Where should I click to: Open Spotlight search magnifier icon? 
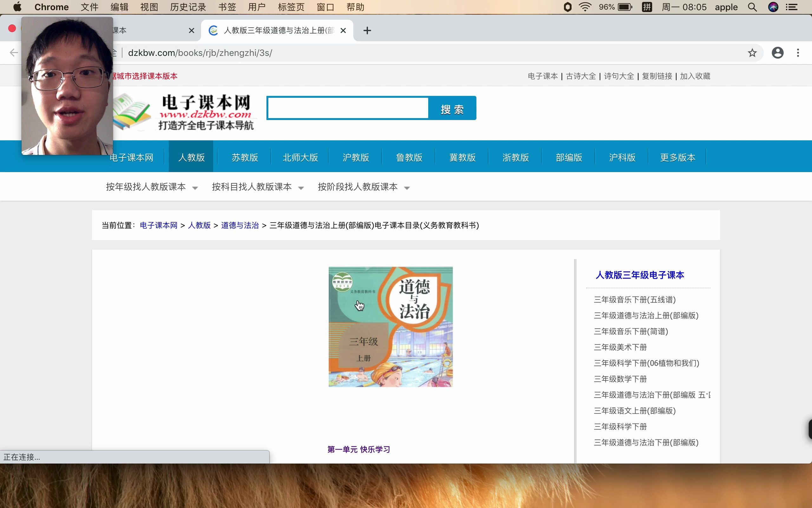coord(752,7)
